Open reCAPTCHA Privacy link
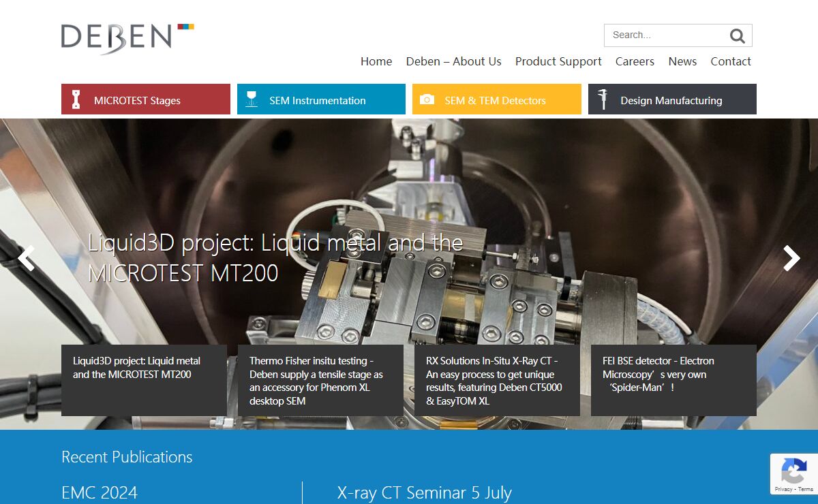 [783, 489]
